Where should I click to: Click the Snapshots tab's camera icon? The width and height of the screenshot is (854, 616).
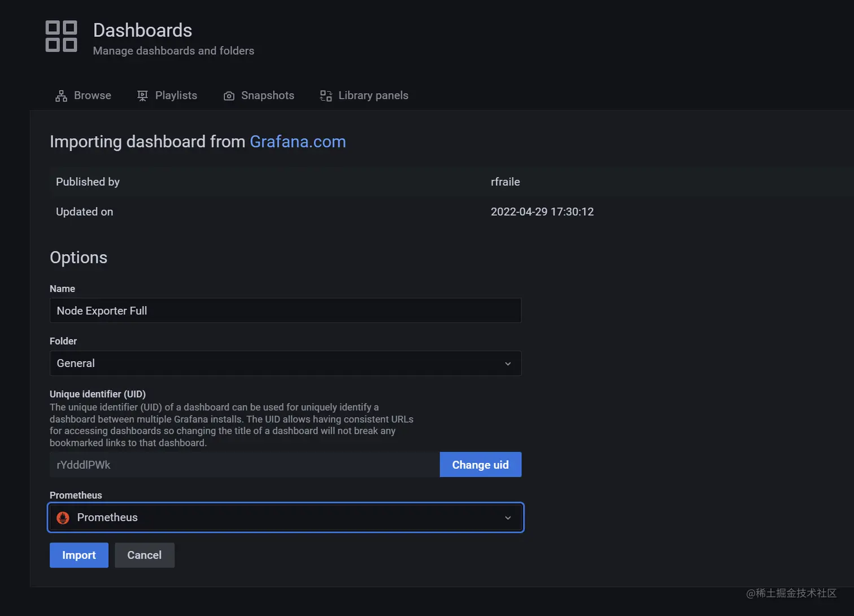pyautogui.click(x=229, y=96)
